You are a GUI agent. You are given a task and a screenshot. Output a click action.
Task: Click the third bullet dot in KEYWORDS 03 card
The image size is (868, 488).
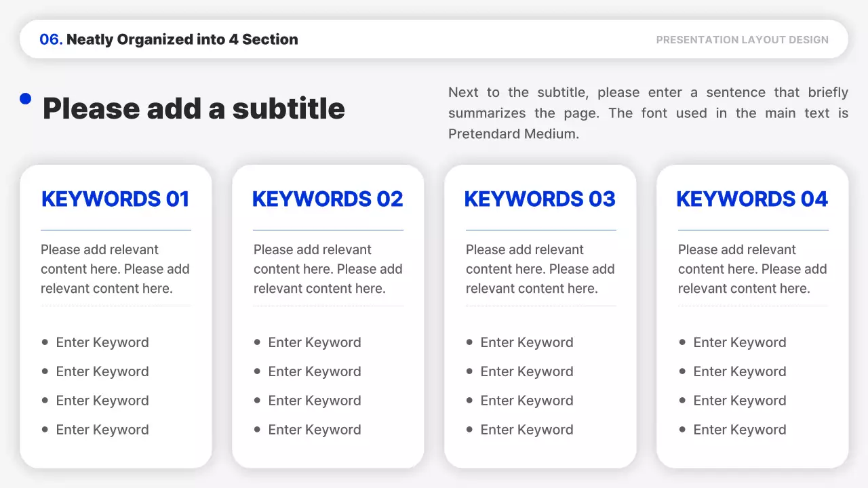[x=469, y=401]
